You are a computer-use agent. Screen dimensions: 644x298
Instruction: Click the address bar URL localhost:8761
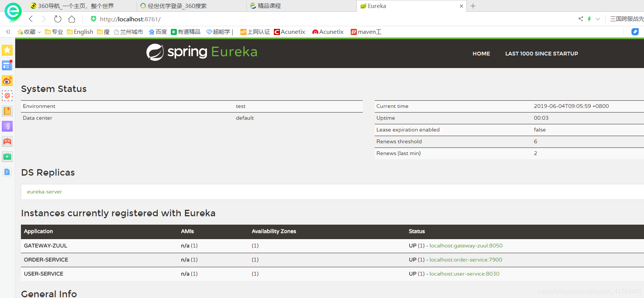[130, 19]
